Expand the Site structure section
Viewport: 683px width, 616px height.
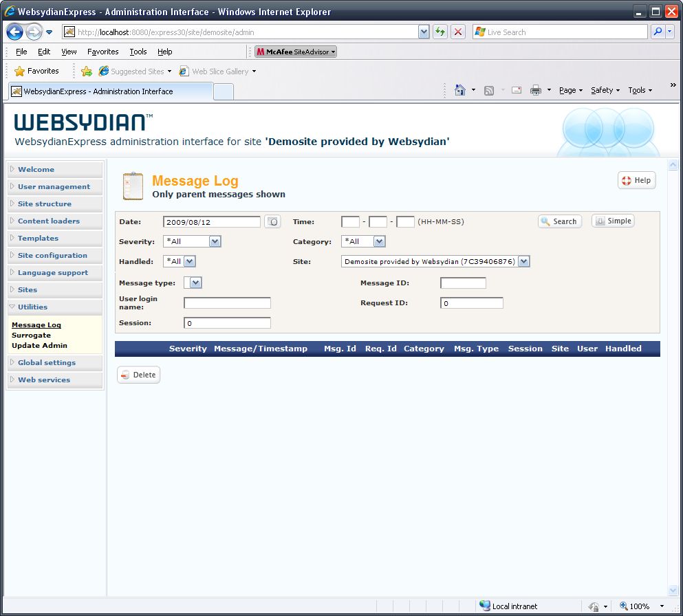pyautogui.click(x=55, y=203)
